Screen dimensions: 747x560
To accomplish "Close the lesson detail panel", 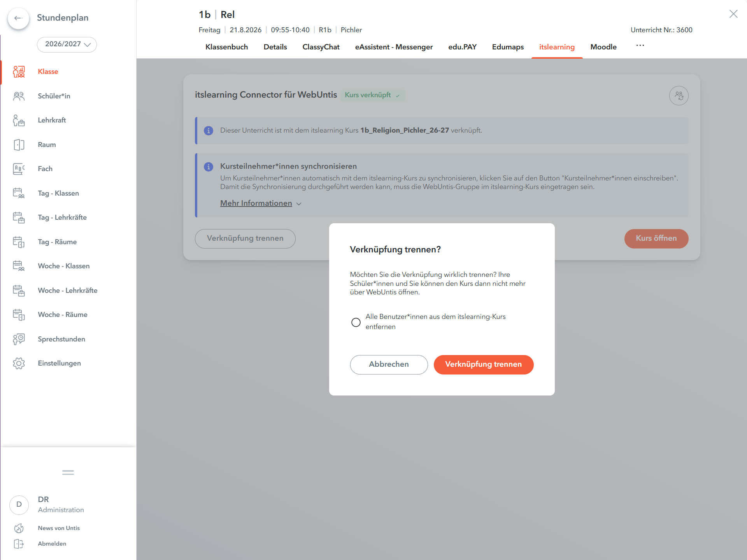I will (x=733, y=14).
